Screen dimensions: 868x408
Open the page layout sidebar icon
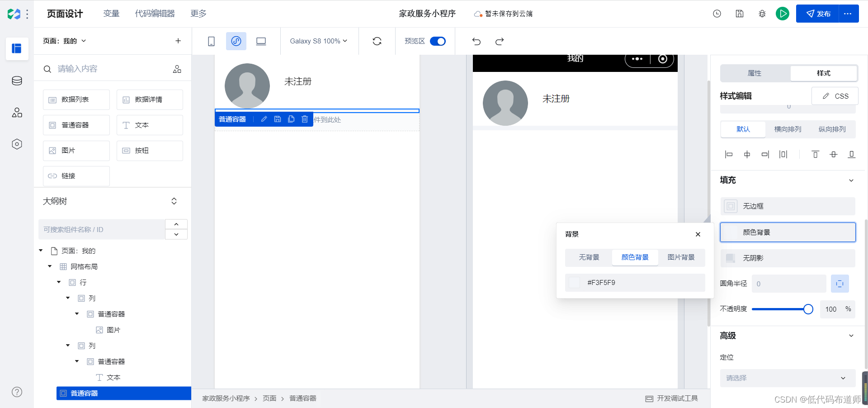pyautogui.click(x=17, y=48)
